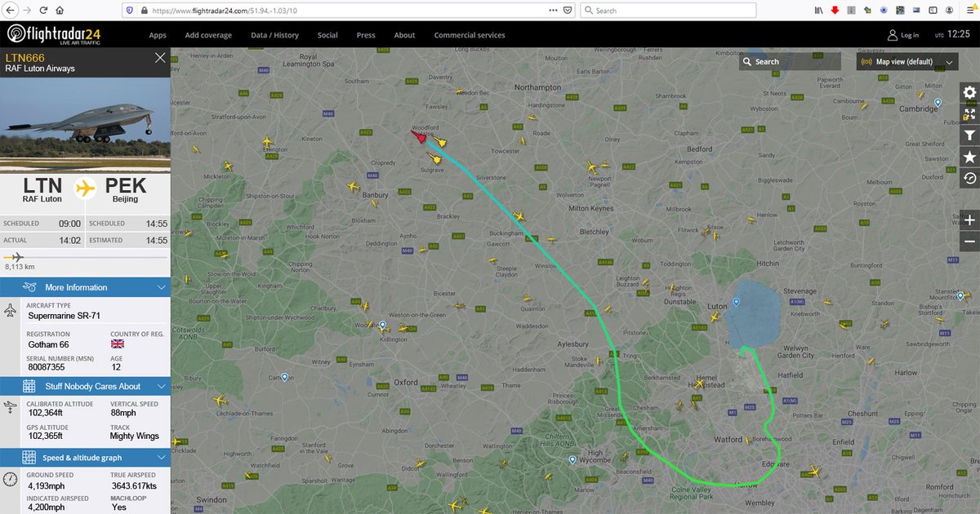Open map settings gear icon
Screen dimensions: 980x514
tap(969, 93)
